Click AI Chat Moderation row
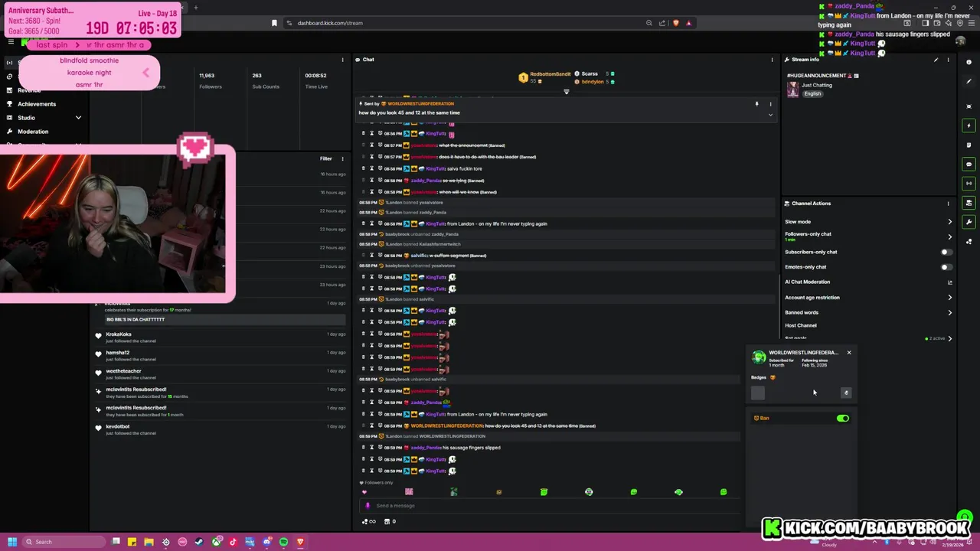The image size is (980, 551). [869, 282]
